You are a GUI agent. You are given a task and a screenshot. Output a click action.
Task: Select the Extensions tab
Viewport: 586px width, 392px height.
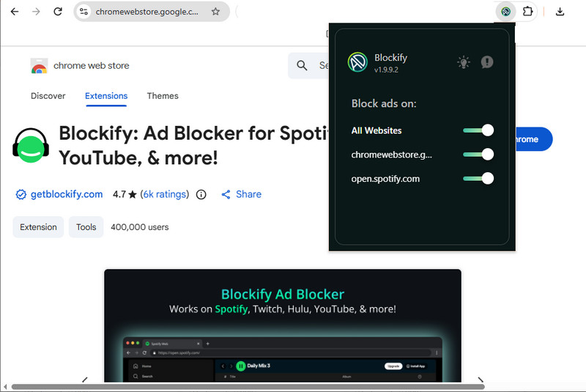pos(106,96)
